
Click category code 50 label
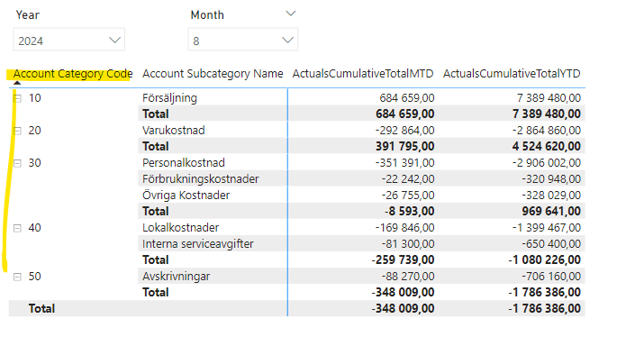click(x=35, y=276)
